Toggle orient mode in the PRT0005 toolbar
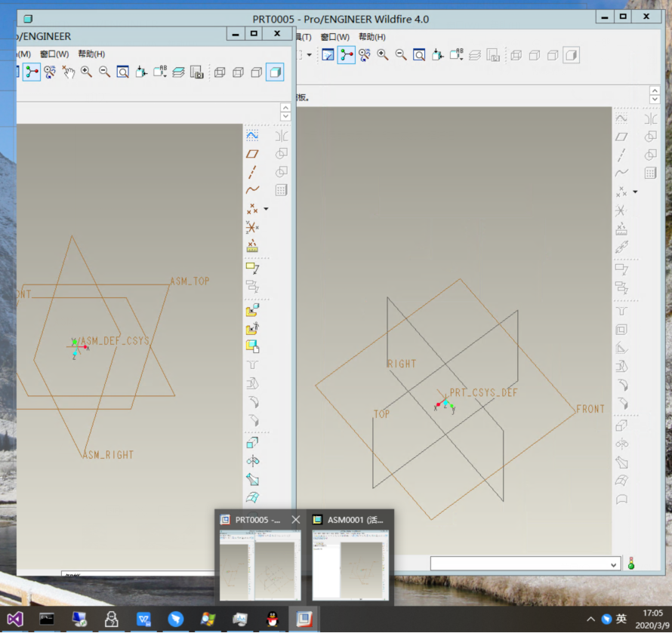 pyautogui.click(x=364, y=55)
